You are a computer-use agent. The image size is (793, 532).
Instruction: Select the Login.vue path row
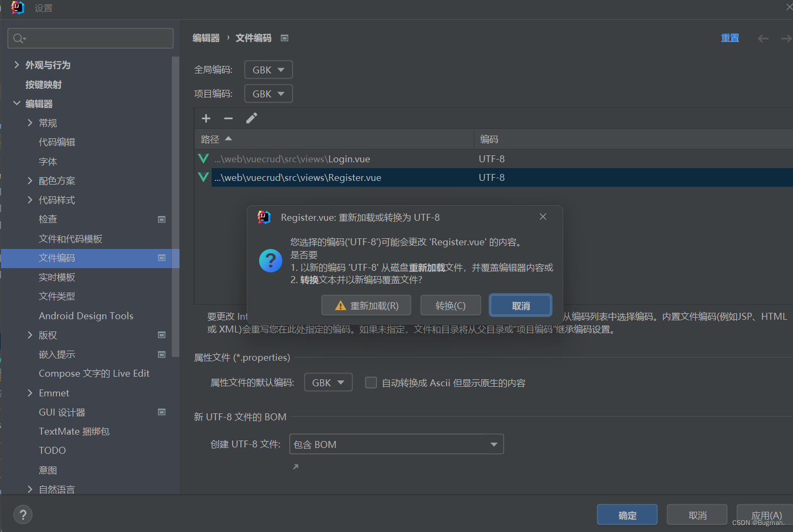[x=494, y=159]
